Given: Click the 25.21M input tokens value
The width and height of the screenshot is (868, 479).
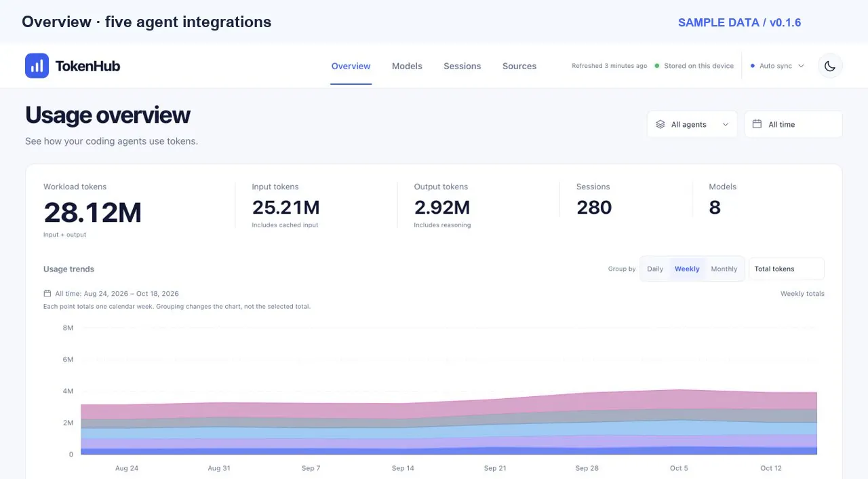Looking at the screenshot, I should pos(285,208).
